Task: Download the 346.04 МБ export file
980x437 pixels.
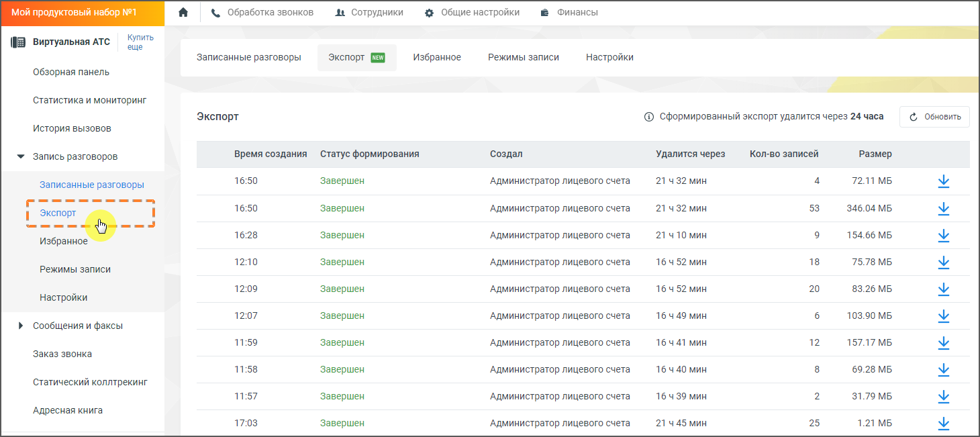Action: coord(943,208)
